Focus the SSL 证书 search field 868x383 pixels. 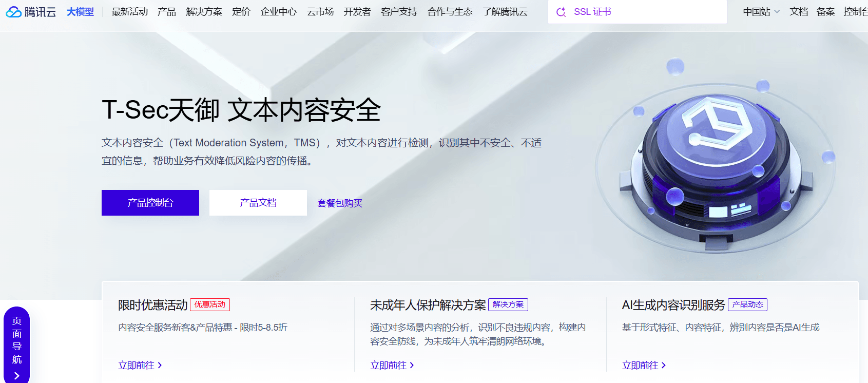point(638,12)
